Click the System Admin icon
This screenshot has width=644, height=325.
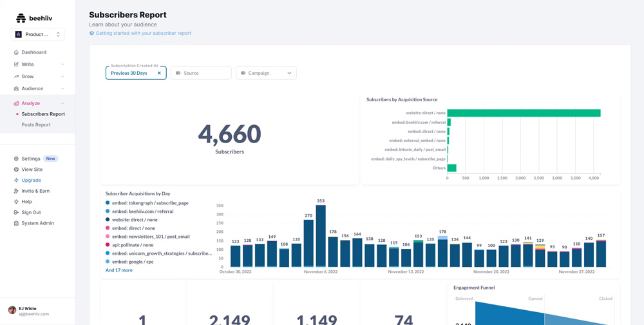pyautogui.click(x=16, y=223)
